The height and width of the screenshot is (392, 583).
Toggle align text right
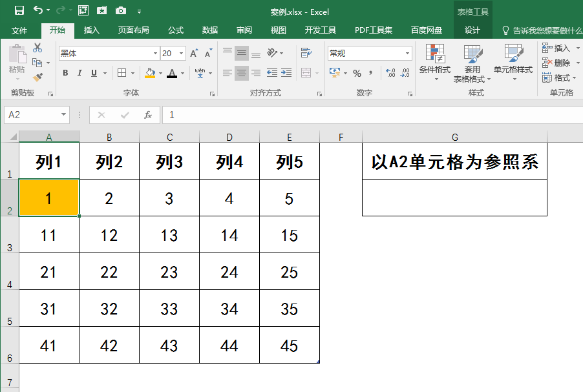point(256,73)
